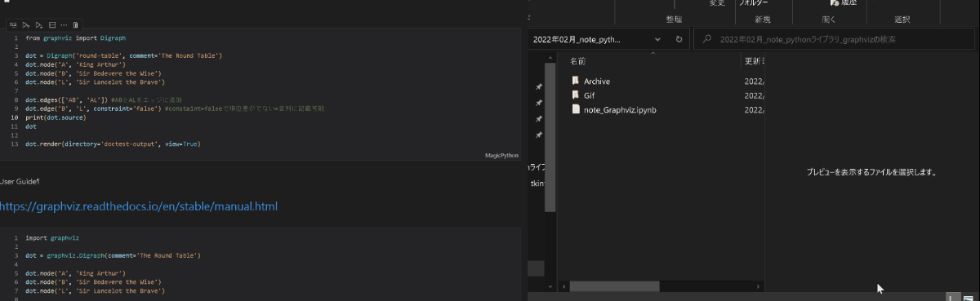
Task: Click the dot.render code line in first cell
Action: pyautogui.click(x=113, y=144)
